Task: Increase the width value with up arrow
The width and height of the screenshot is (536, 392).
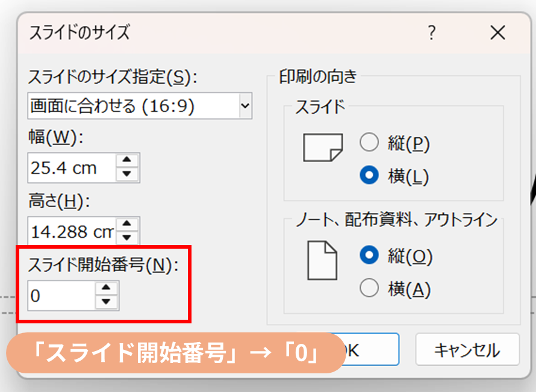Action: (126, 161)
